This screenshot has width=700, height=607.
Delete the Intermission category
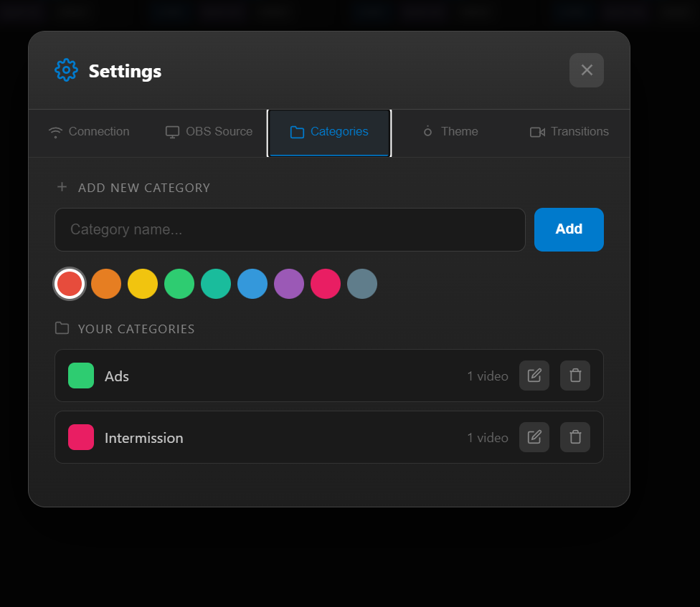(x=575, y=437)
